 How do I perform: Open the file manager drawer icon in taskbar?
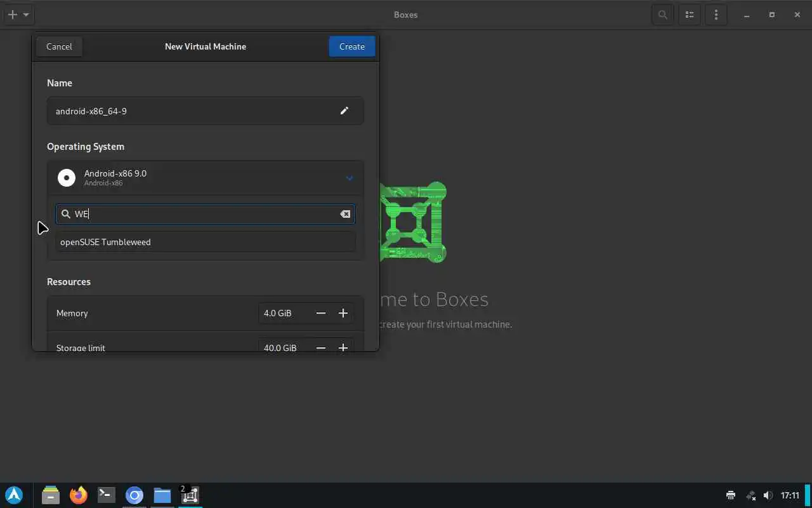point(51,495)
